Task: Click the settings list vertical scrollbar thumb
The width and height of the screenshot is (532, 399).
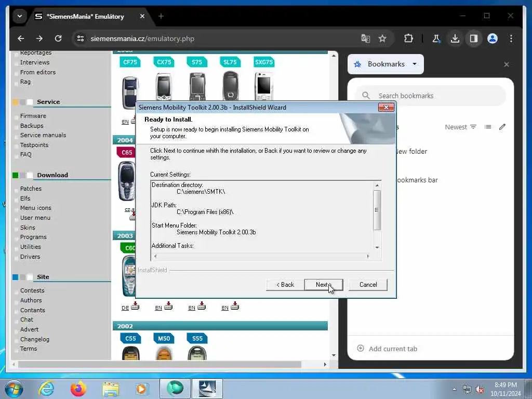Action: [377, 210]
